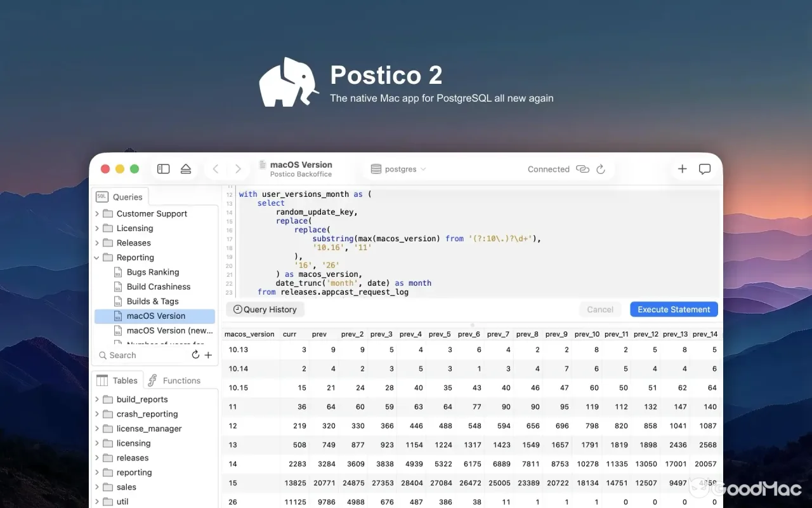Toggle the sidebar visibility icon
Image resolution: width=812 pixels, height=508 pixels.
point(164,169)
